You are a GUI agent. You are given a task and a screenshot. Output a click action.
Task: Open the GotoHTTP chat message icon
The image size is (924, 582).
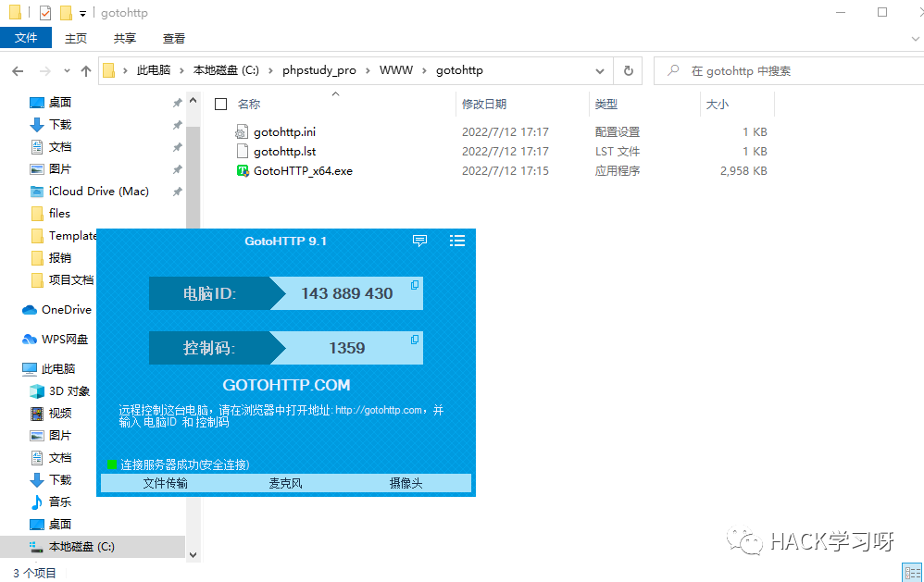point(419,241)
